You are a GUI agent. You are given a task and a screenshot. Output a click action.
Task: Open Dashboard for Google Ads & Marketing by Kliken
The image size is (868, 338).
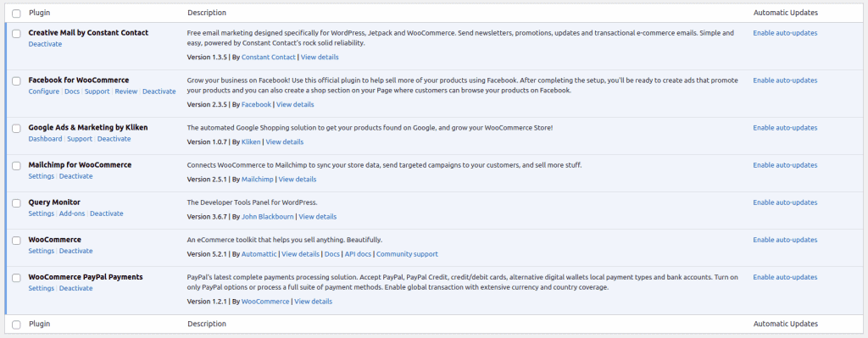click(x=46, y=139)
